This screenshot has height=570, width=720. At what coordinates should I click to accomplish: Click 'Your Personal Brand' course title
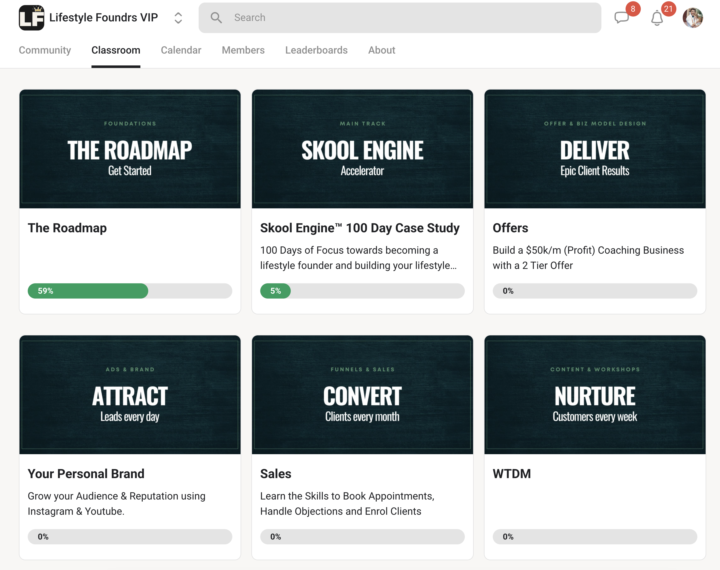coord(86,474)
